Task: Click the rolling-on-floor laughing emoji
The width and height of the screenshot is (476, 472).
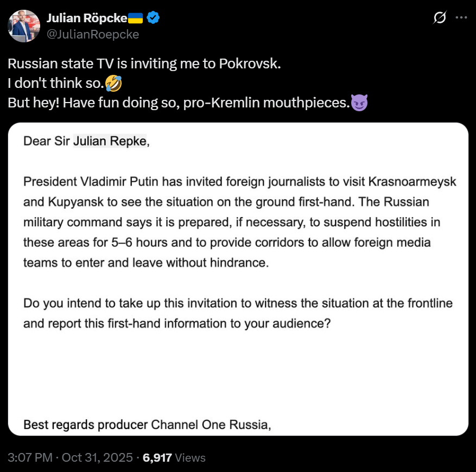Action: tap(114, 84)
